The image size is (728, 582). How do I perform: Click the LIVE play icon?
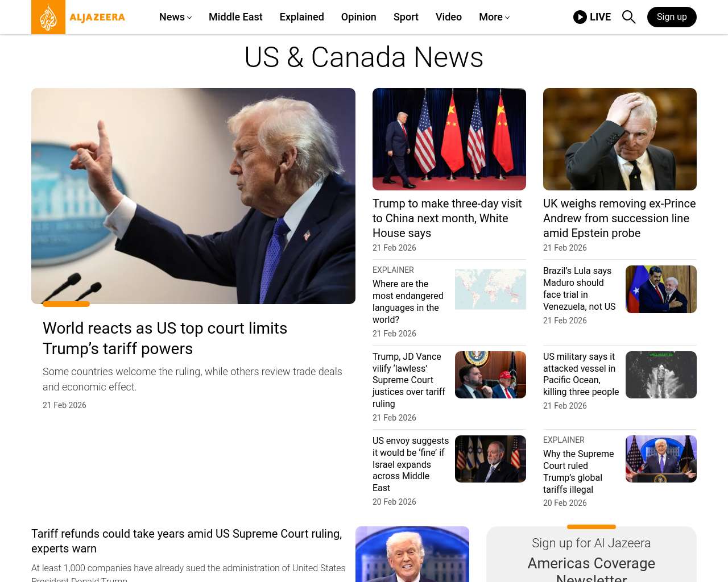[580, 17]
